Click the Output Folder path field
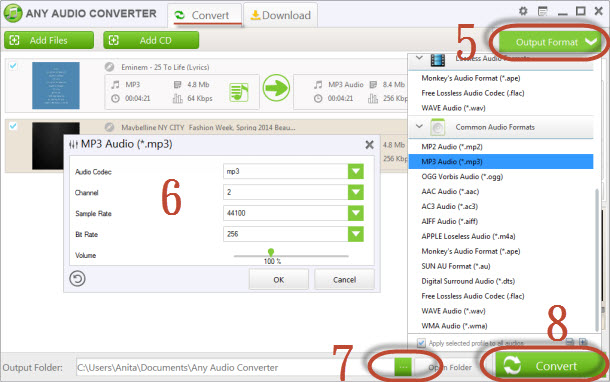The height and width of the screenshot is (382, 610). click(x=235, y=367)
